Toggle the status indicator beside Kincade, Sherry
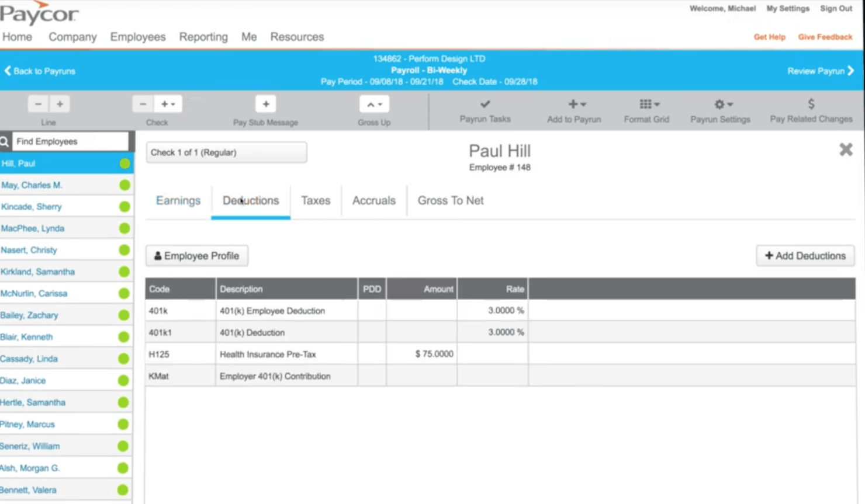This screenshot has height=504, width=865. [x=124, y=206]
